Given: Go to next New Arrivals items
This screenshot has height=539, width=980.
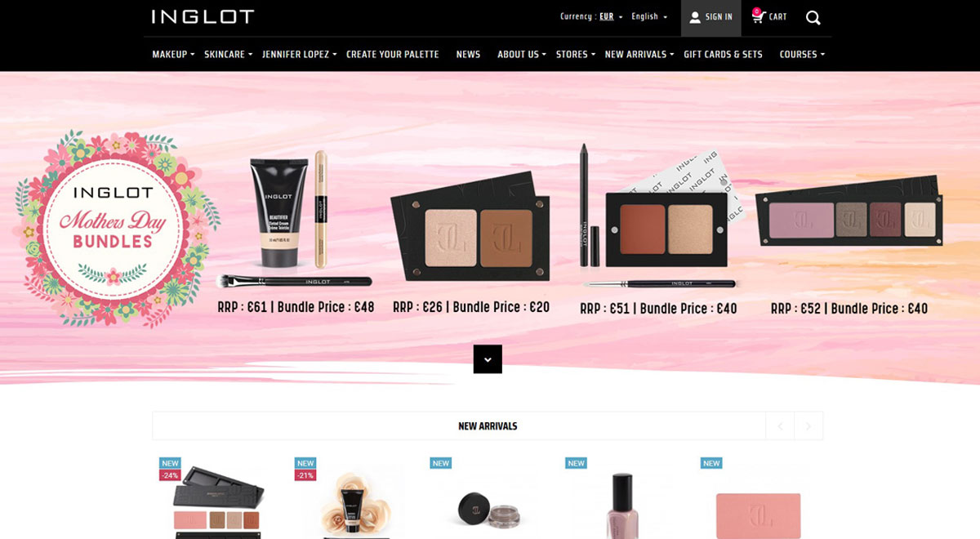Looking at the screenshot, I should 808,426.
